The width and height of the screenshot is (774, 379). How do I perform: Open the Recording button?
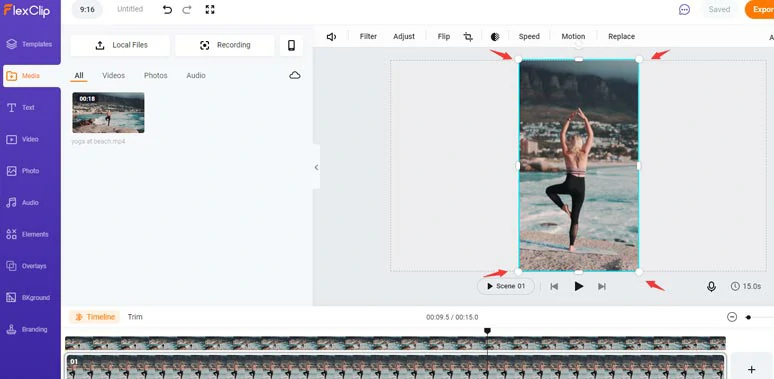click(x=225, y=45)
